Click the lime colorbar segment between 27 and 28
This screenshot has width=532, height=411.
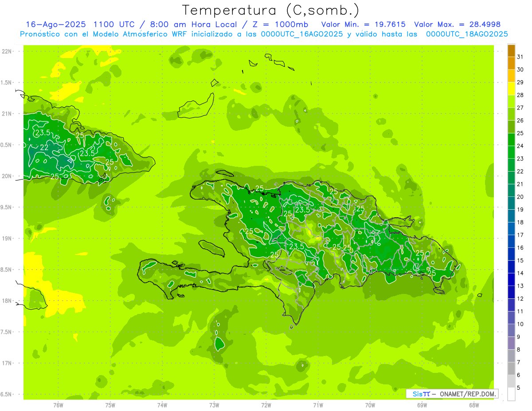pyautogui.click(x=511, y=102)
